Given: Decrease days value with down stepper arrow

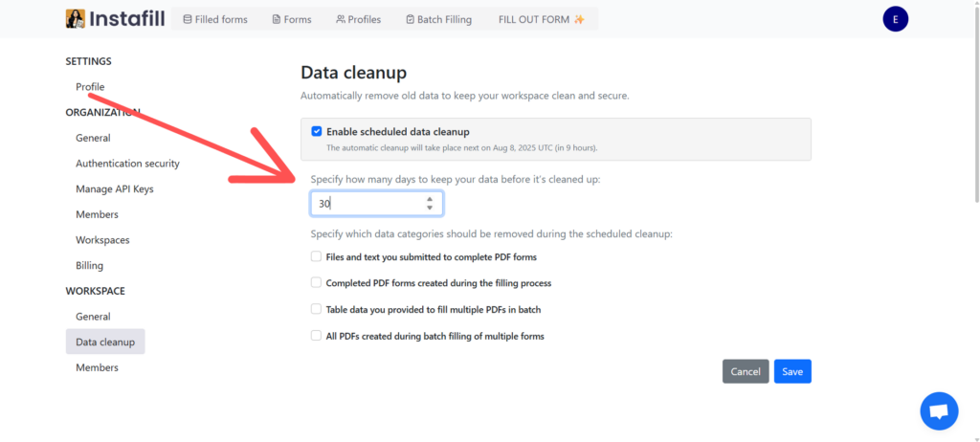Looking at the screenshot, I should [x=430, y=208].
